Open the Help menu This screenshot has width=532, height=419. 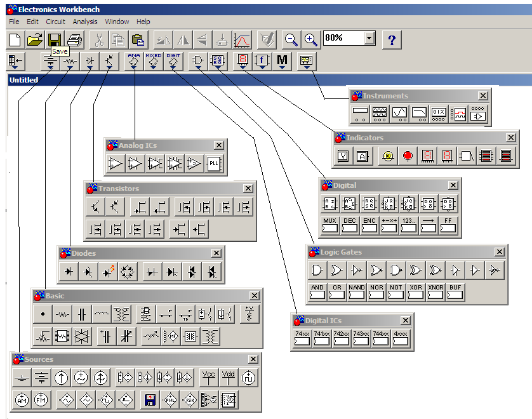click(143, 22)
